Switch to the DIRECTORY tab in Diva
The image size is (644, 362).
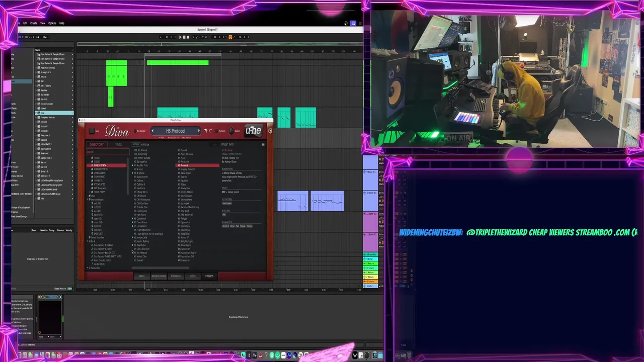click(x=97, y=144)
